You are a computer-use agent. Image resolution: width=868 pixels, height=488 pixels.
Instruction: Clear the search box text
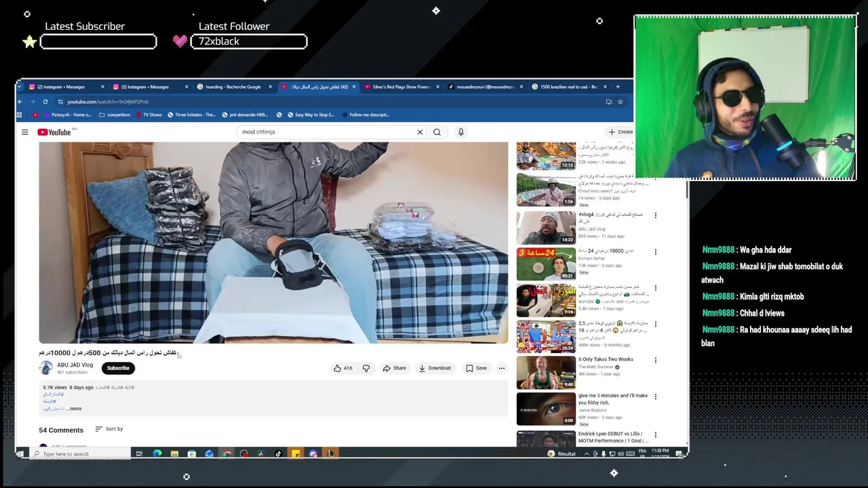(x=420, y=132)
